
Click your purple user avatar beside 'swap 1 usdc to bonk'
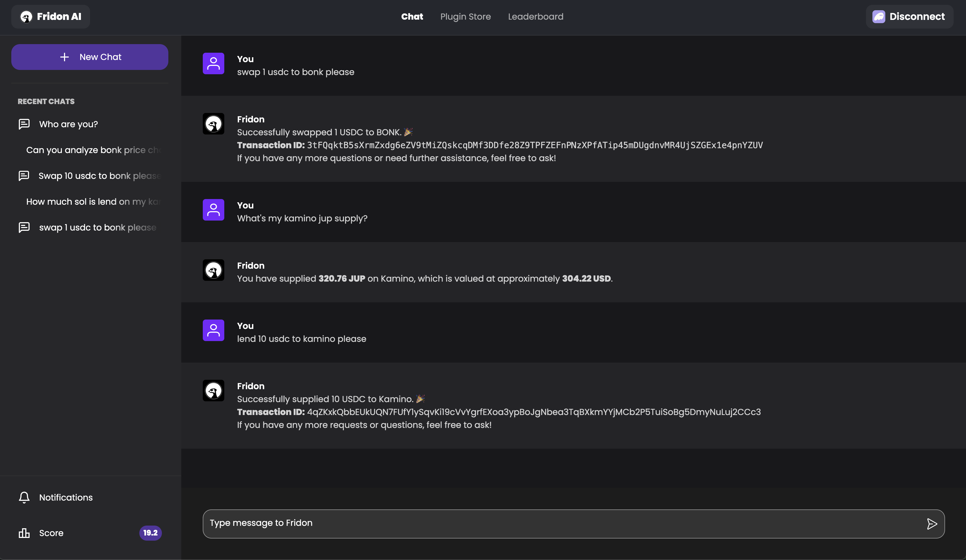(x=213, y=64)
